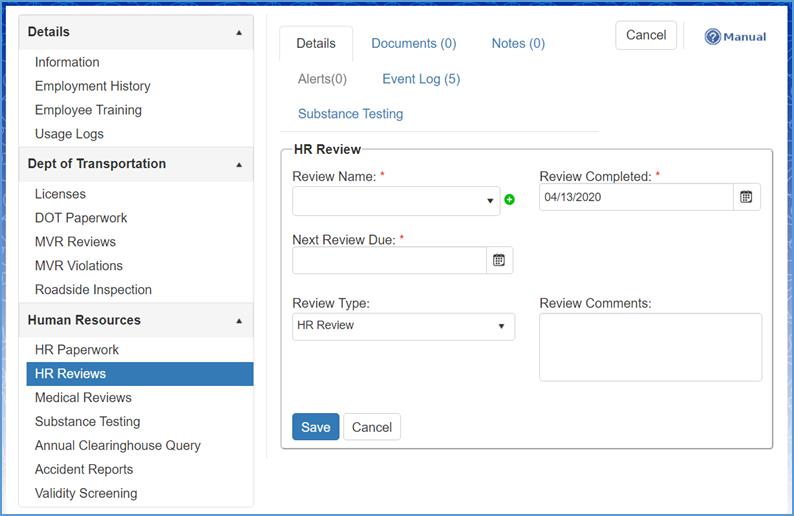The image size is (794, 516).
Task: Collapse the Dept of Transportation section
Action: [238, 164]
